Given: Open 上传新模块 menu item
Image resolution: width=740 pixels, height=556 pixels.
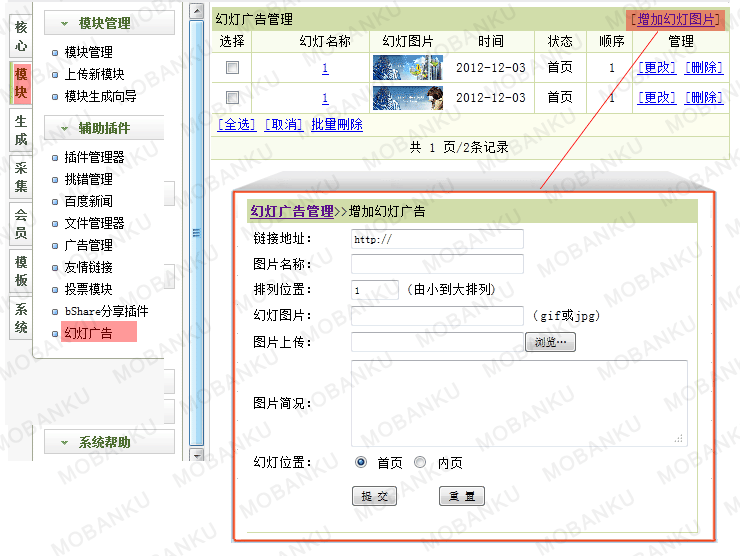Looking at the screenshot, I should click(94, 74).
